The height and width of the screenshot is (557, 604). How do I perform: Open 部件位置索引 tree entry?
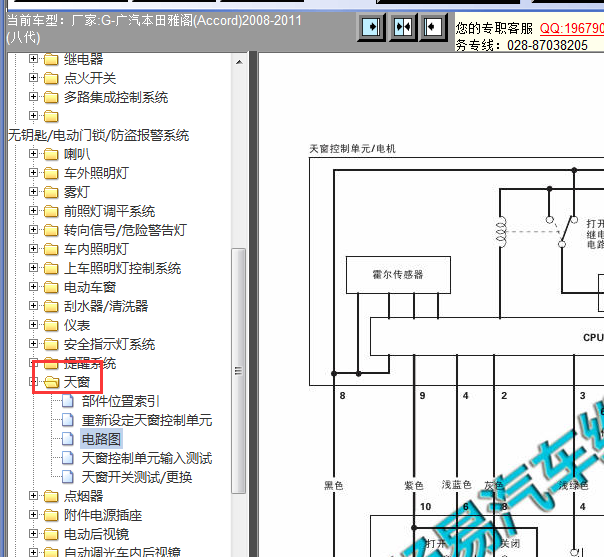[121, 401]
